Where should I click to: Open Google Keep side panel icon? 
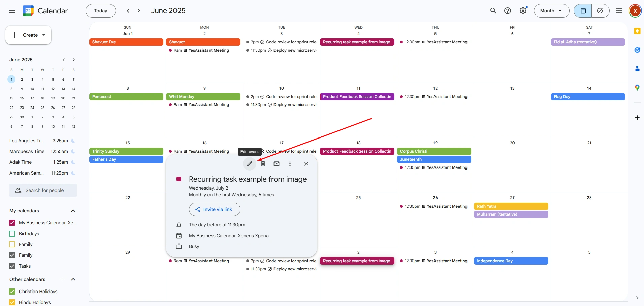[x=637, y=31]
